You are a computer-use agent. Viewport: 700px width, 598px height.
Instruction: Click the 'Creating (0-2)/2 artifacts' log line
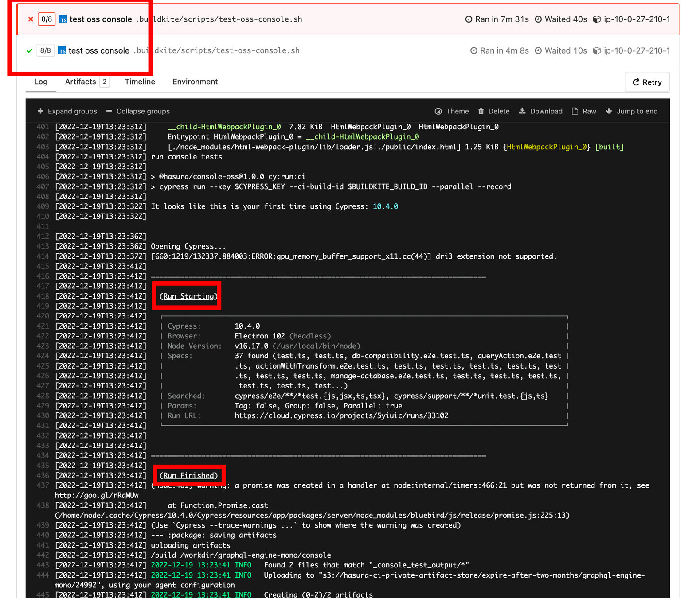[318, 594]
